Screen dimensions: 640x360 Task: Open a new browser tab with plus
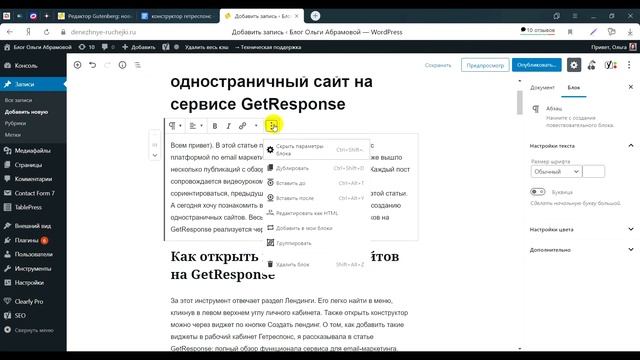click(x=315, y=16)
